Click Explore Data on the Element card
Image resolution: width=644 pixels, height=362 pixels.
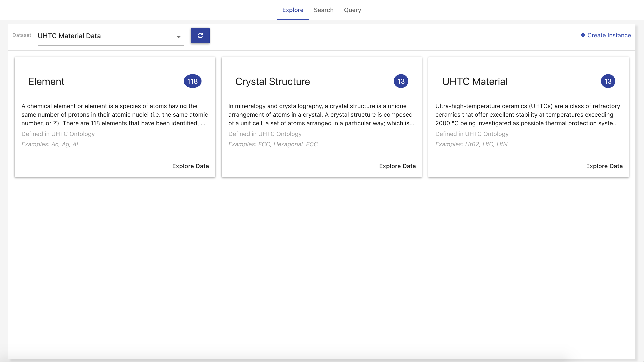(191, 166)
